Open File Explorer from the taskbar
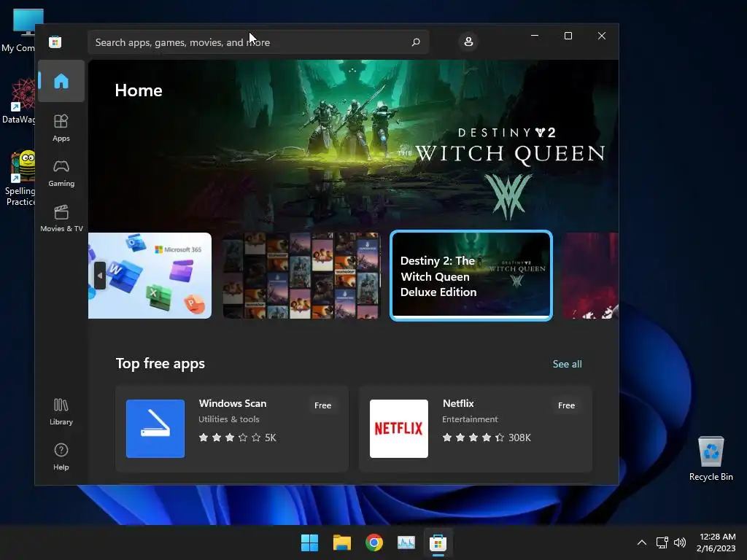Screen dimensions: 747x560 point(341,542)
